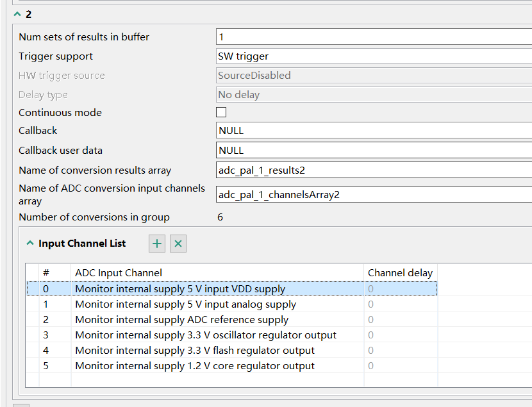
Task: Click the Callback NULL field
Action: [374, 130]
